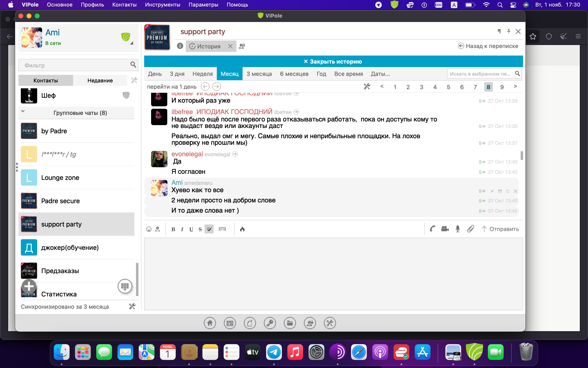The image size is (588, 368).
Task: Open chat participants icon next to История
Action: [x=242, y=46]
